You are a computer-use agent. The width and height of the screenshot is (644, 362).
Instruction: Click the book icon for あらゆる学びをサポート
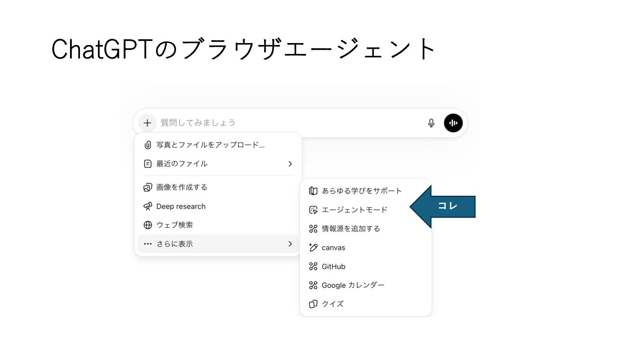tap(313, 191)
